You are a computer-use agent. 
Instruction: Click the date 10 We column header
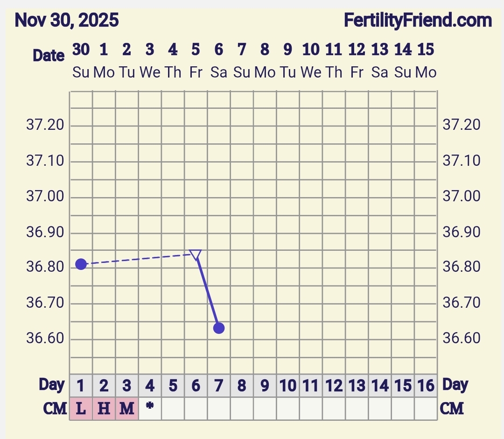point(311,60)
